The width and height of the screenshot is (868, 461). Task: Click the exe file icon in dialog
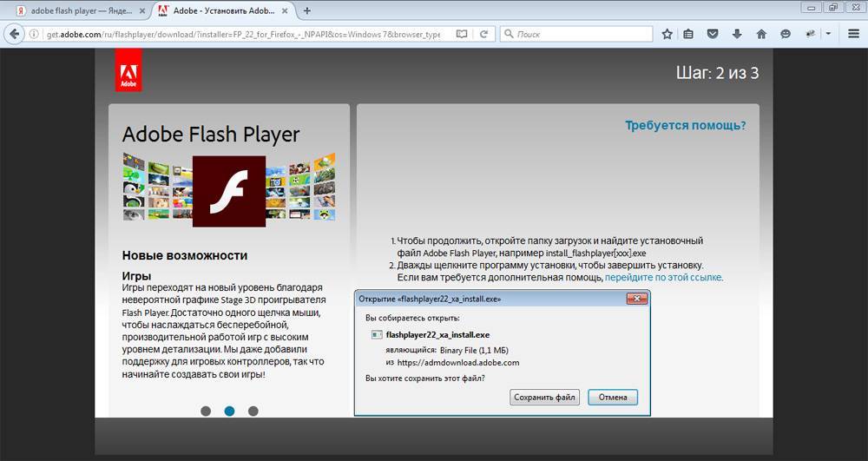click(x=377, y=335)
